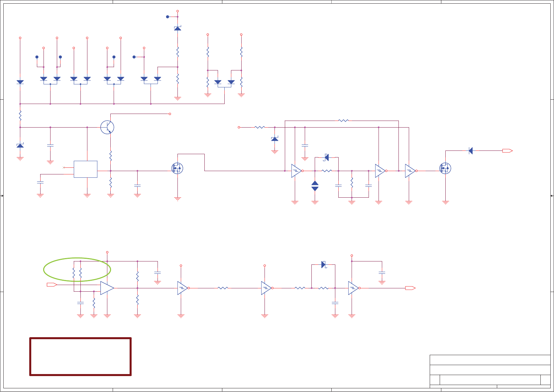The height and width of the screenshot is (392, 554).
Task: Select the NPN transistor symbol
Action: click(x=107, y=127)
